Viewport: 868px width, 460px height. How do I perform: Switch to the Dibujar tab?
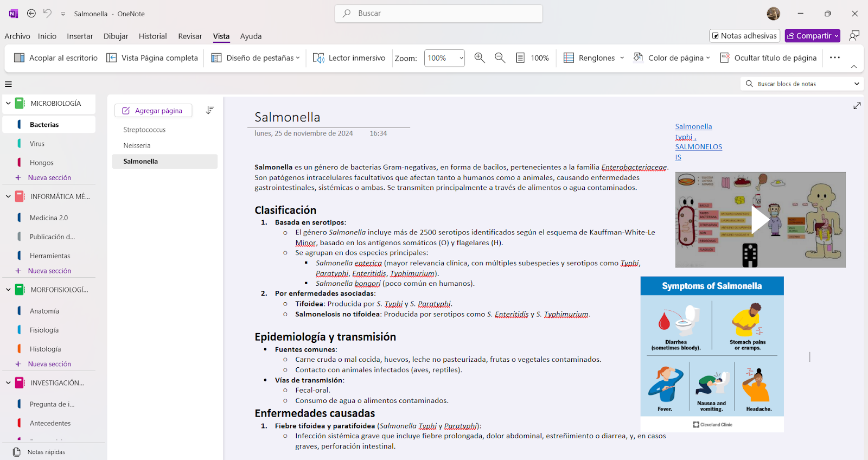point(116,36)
